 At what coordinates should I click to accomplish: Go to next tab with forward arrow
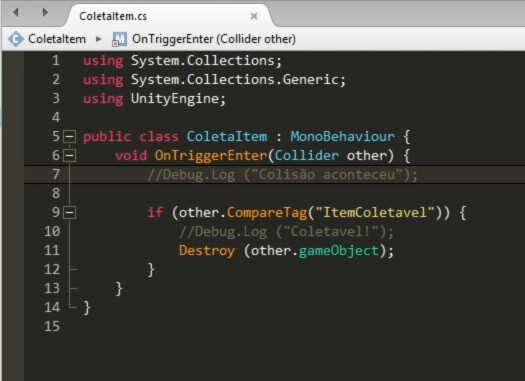point(45,13)
